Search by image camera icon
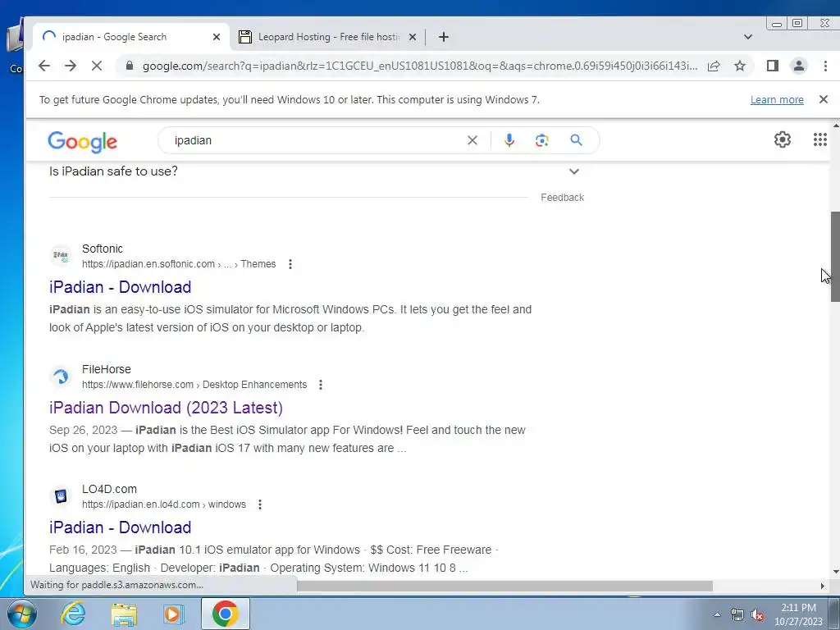This screenshot has width=840, height=630. click(x=541, y=140)
